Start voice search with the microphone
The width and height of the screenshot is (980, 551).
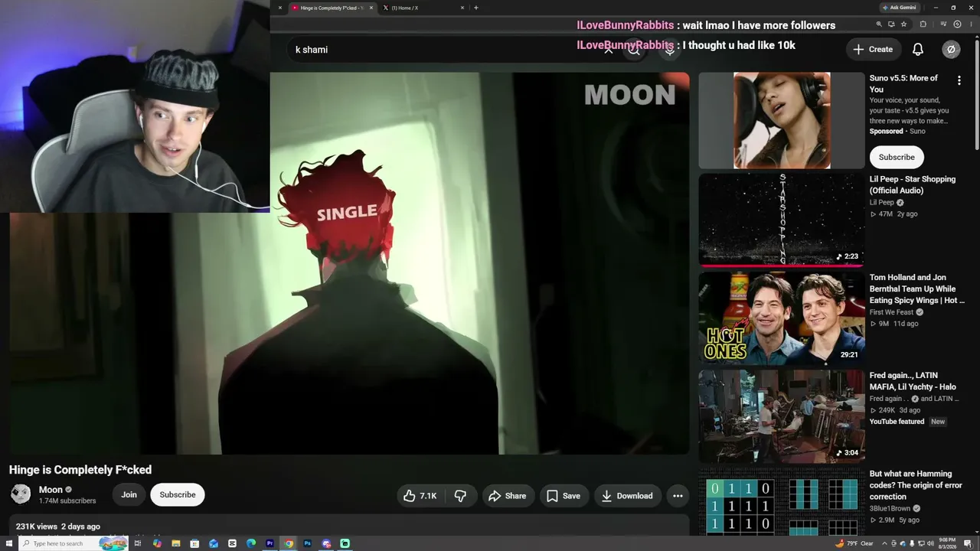tap(670, 50)
